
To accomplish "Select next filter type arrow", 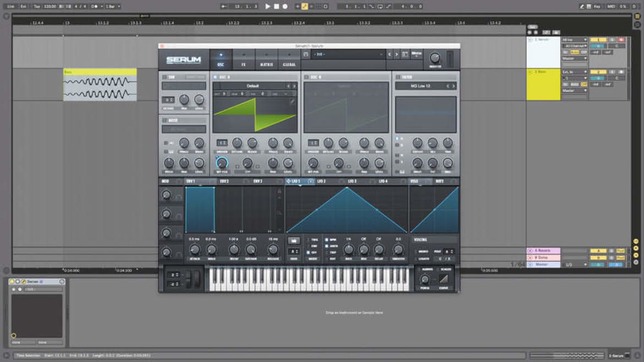I will (x=454, y=86).
